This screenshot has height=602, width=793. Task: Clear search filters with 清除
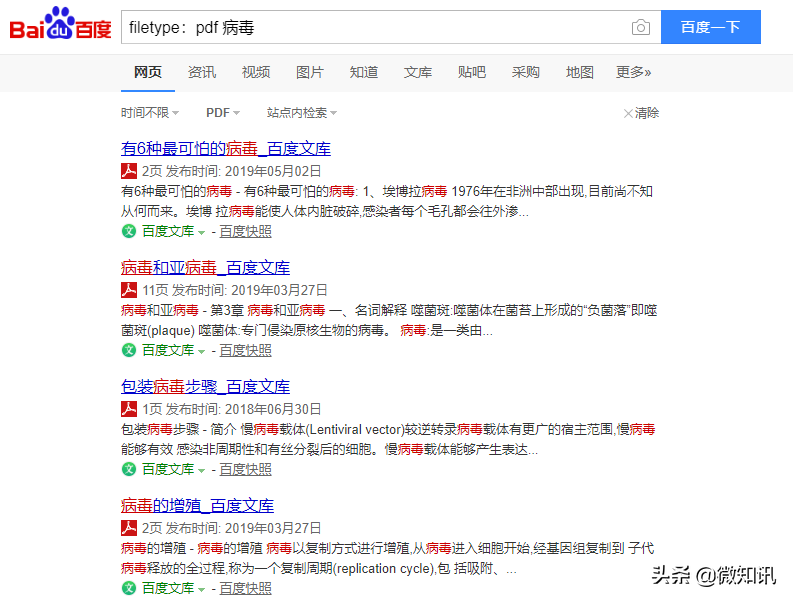[x=641, y=113]
